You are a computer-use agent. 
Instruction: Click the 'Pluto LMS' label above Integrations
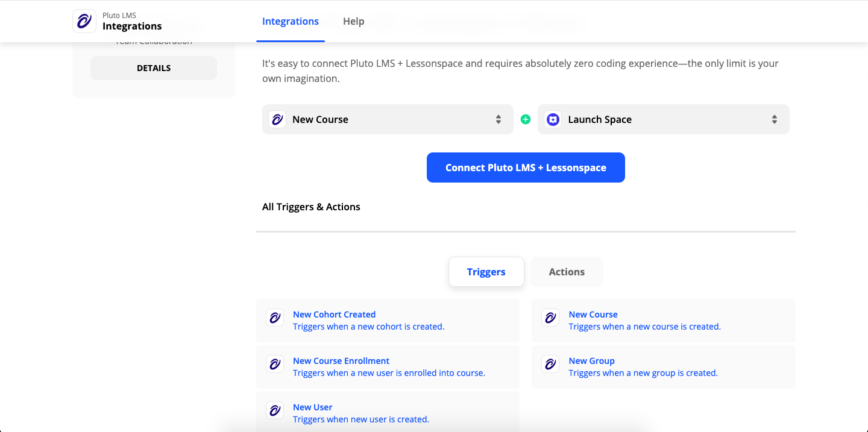(119, 16)
